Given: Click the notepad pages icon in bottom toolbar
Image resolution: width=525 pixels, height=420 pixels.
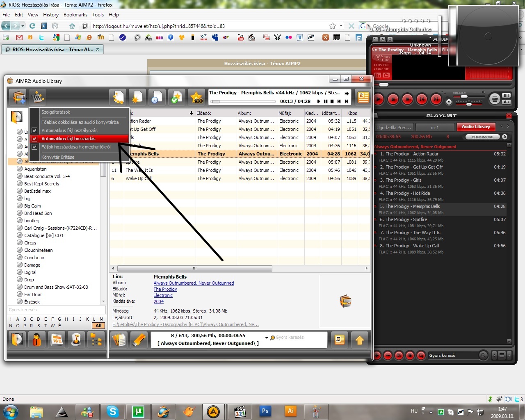Looking at the screenshot, I should [119, 340].
